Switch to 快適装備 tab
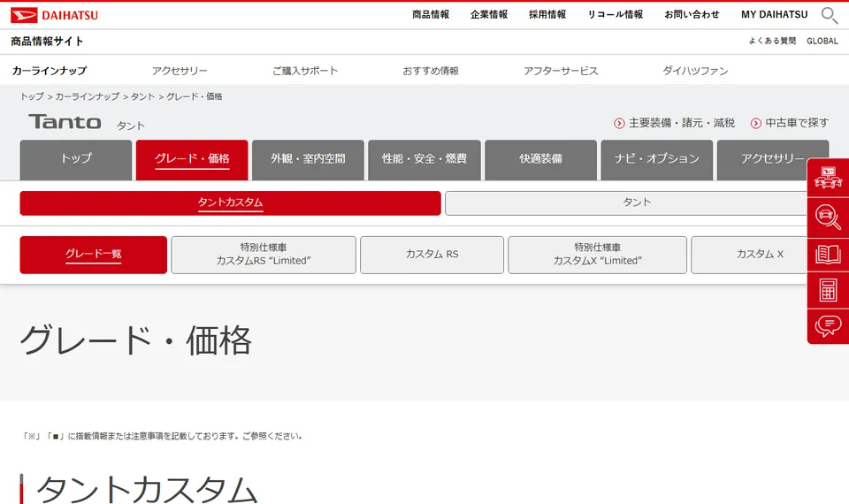Viewport: 849px width, 504px height. (x=540, y=160)
